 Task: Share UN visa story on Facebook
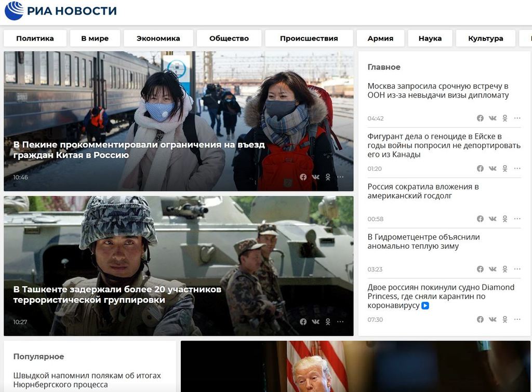(x=480, y=118)
